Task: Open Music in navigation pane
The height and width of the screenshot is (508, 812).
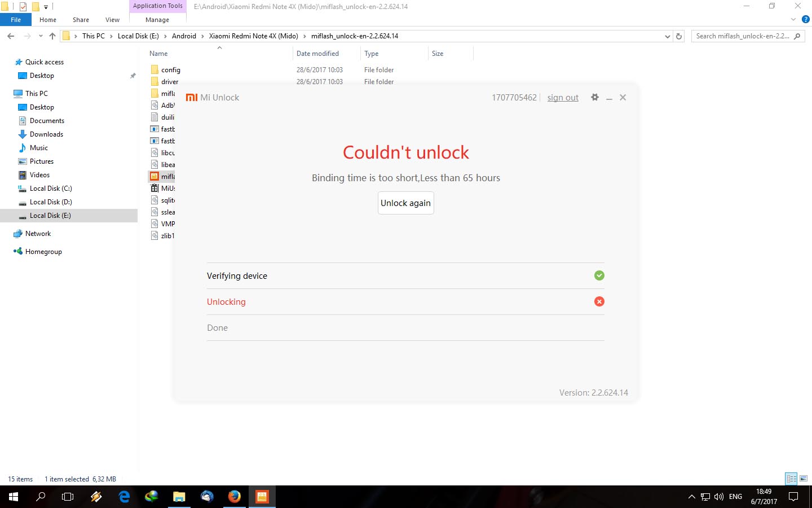Action: click(38, 148)
